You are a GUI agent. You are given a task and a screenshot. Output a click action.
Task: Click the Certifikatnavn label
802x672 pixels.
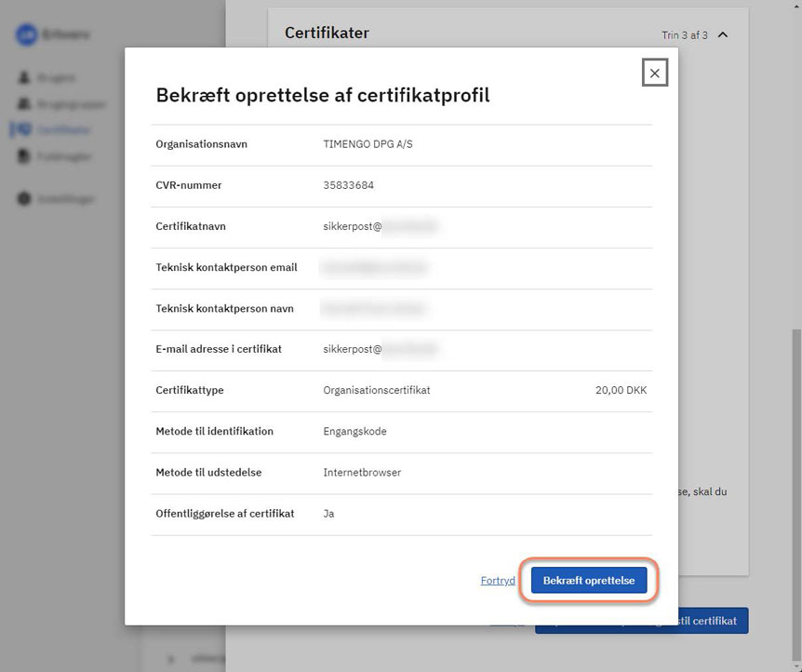(x=191, y=226)
